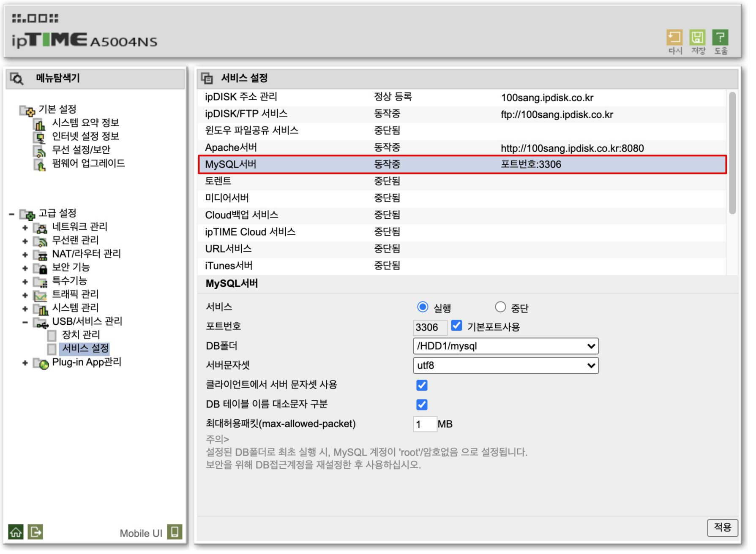Image resolution: width=756 pixels, height=554 pixels.
Task: Select the iTunes서버 row
Action: click(462, 266)
